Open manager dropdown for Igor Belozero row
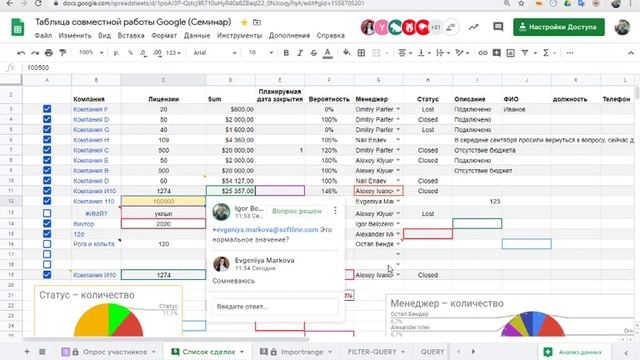Image resolution: width=640 pixels, height=360 pixels. pos(398,224)
